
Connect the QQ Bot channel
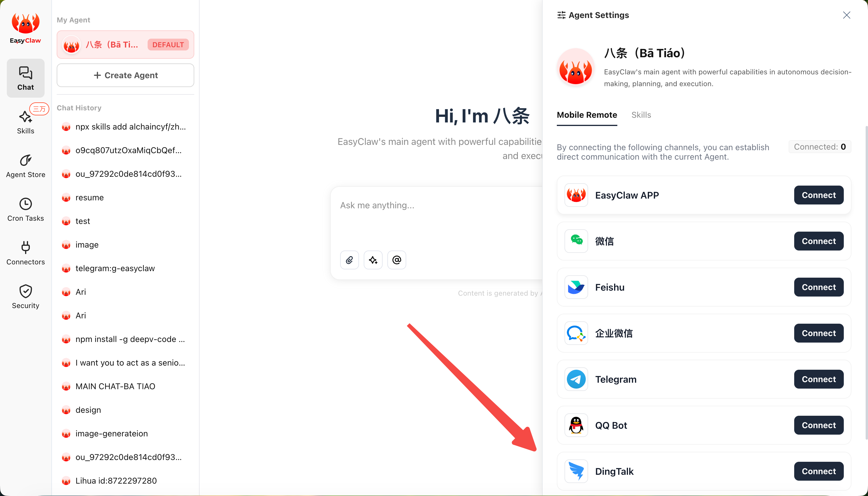tap(819, 425)
